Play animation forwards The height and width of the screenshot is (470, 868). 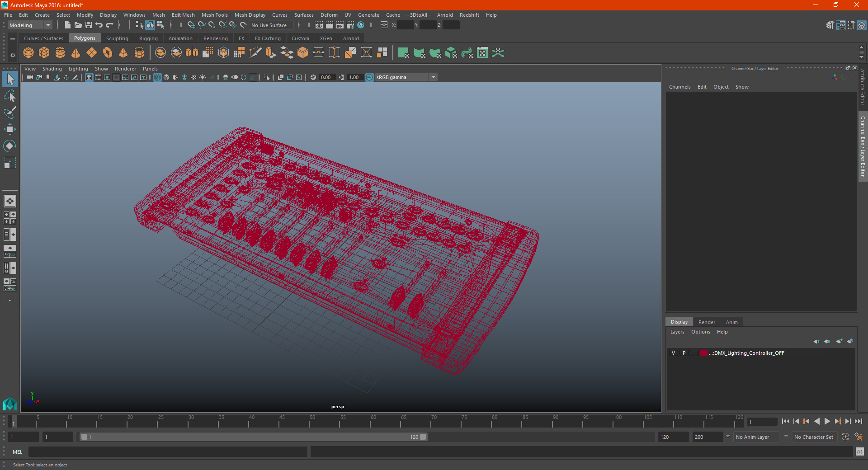coord(827,421)
